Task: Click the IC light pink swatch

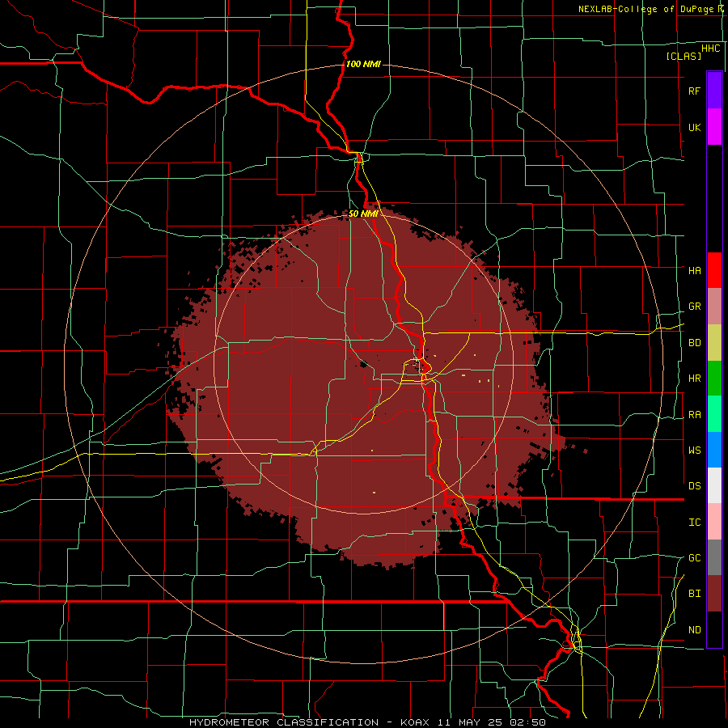Action: tap(714, 522)
